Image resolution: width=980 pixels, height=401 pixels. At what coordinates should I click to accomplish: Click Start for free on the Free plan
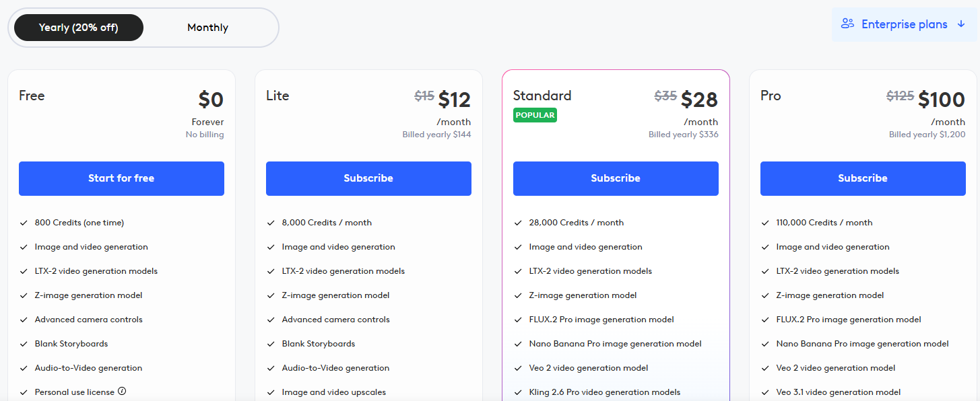click(121, 178)
